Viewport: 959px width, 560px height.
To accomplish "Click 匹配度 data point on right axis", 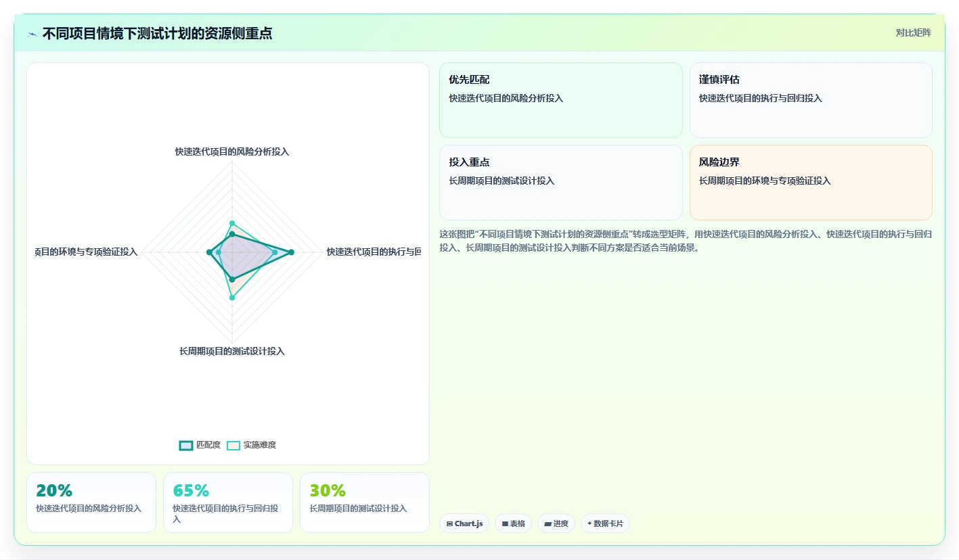I will (x=292, y=252).
